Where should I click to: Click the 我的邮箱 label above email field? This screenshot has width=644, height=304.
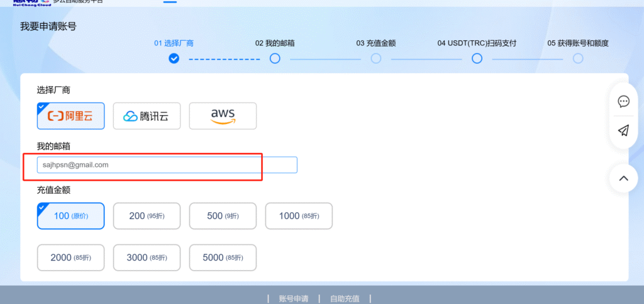[x=53, y=146]
